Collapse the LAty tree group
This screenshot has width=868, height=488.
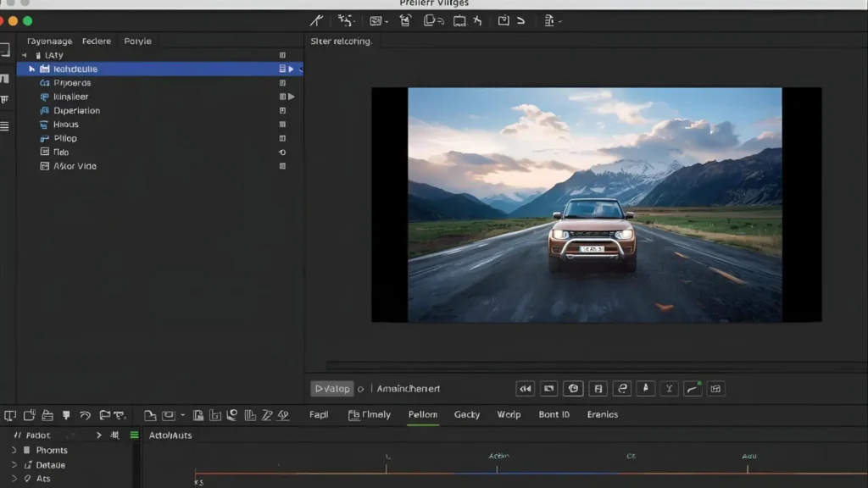25,55
